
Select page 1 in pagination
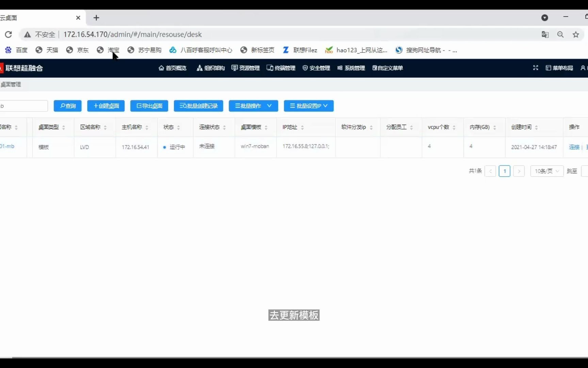tap(505, 171)
